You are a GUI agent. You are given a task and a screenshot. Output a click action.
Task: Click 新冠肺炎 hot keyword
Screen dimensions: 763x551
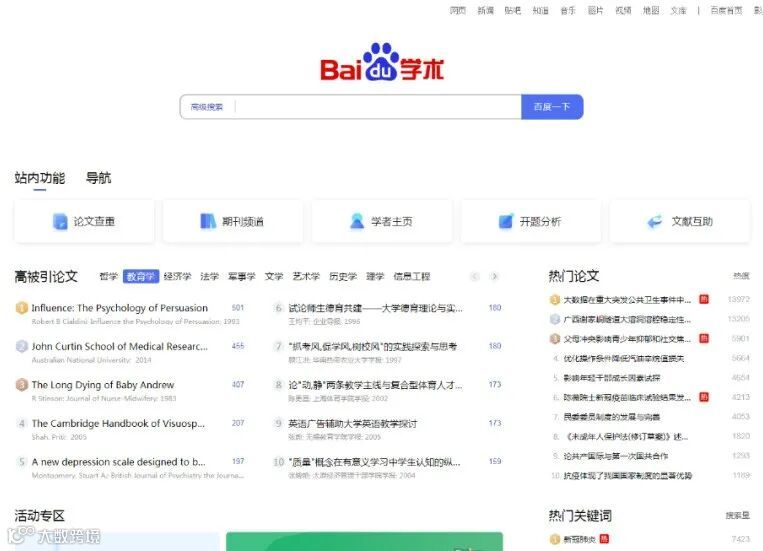(x=579, y=539)
